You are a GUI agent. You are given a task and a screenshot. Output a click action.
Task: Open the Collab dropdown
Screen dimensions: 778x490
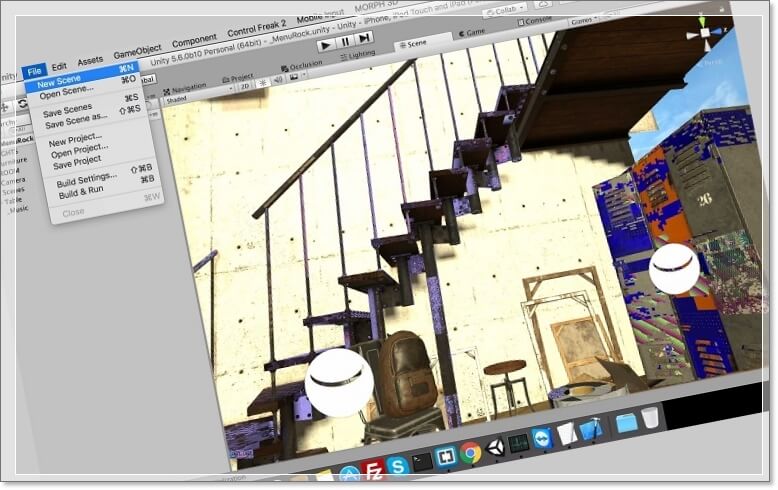(507, 10)
